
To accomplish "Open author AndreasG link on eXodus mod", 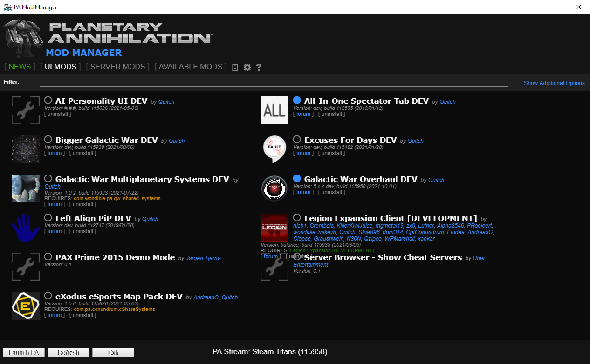I will coord(206,297).
